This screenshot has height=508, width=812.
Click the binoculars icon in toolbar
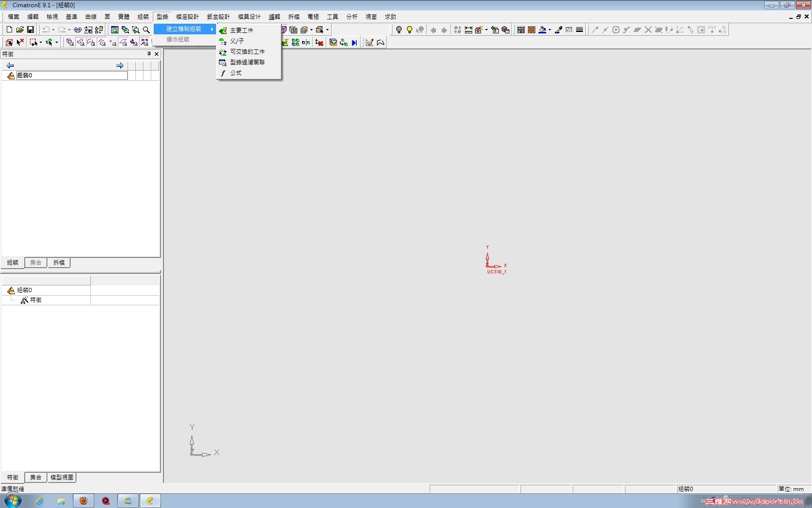pos(78,30)
